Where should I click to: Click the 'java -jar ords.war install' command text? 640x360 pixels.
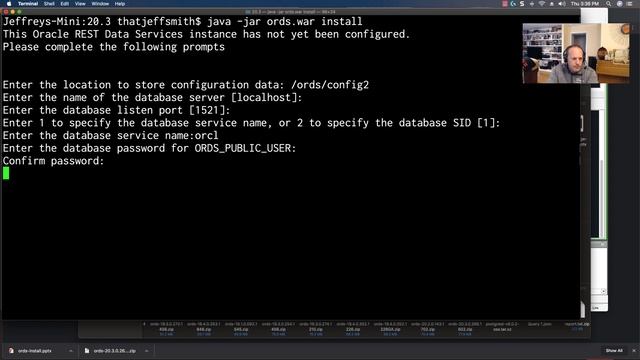point(284,21)
